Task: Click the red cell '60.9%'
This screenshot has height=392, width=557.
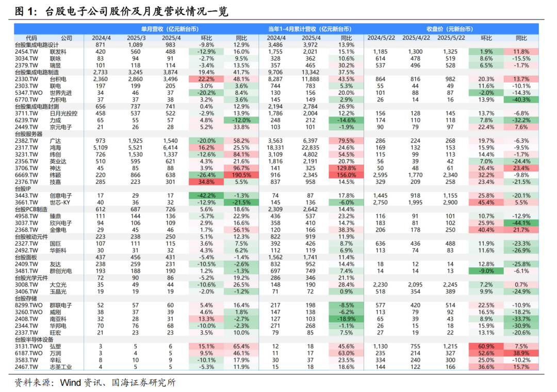Action: coord(486,347)
